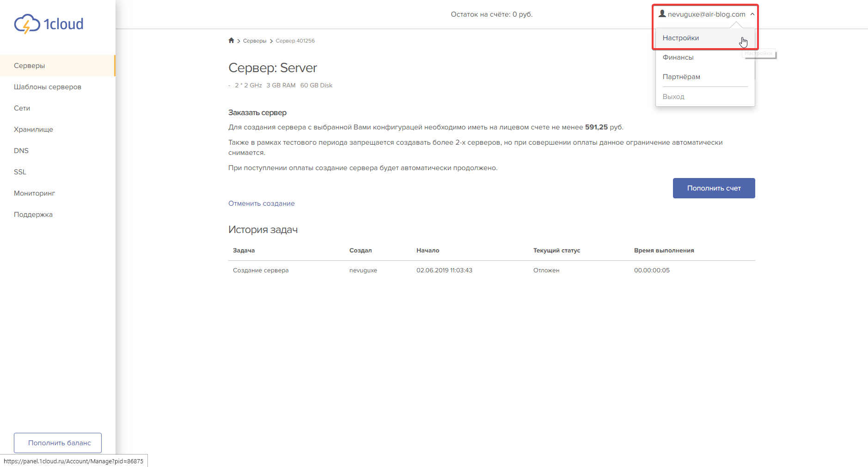Click the Создание сервера task row

click(x=261, y=270)
